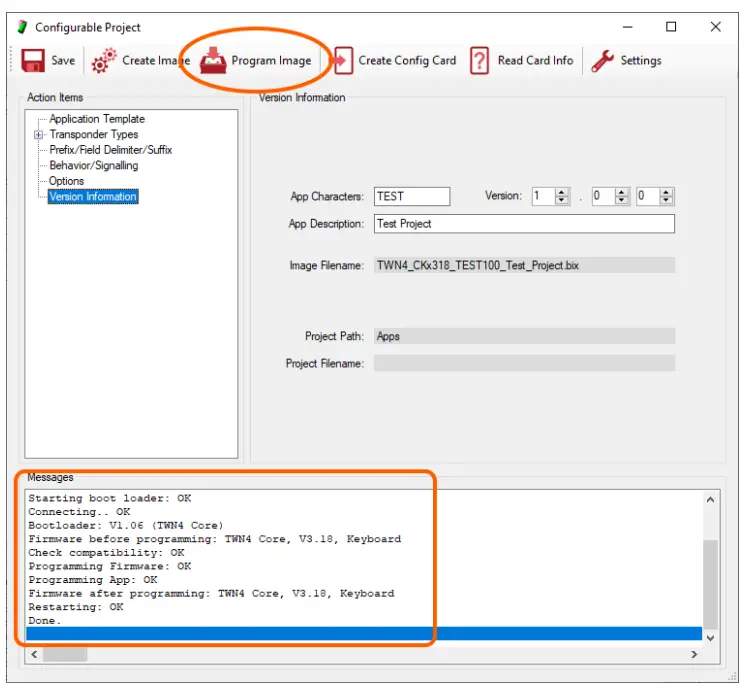Select Prefix/Field Delimiter/Suffix item

(x=111, y=150)
